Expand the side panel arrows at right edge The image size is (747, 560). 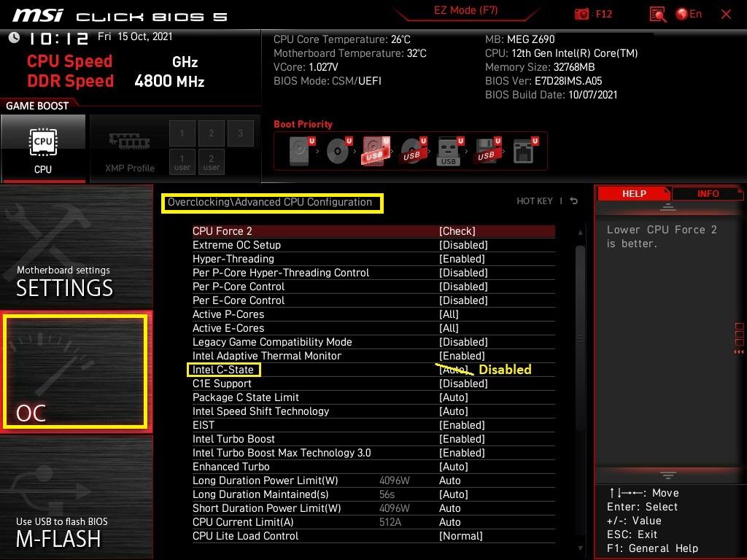pyautogui.click(x=739, y=352)
